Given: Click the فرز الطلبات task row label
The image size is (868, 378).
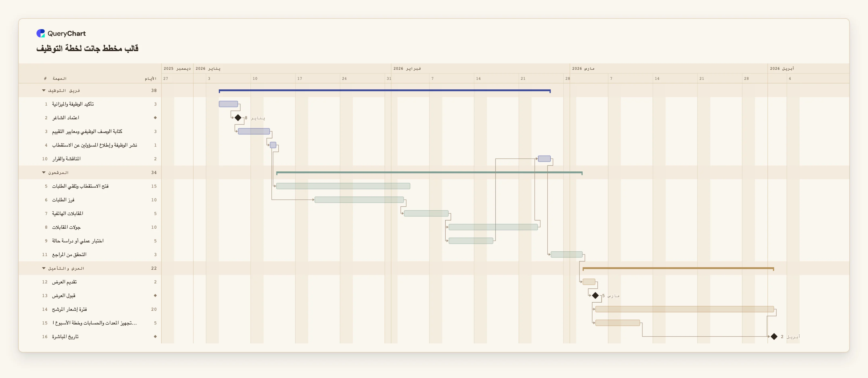Looking at the screenshot, I should tap(63, 200).
